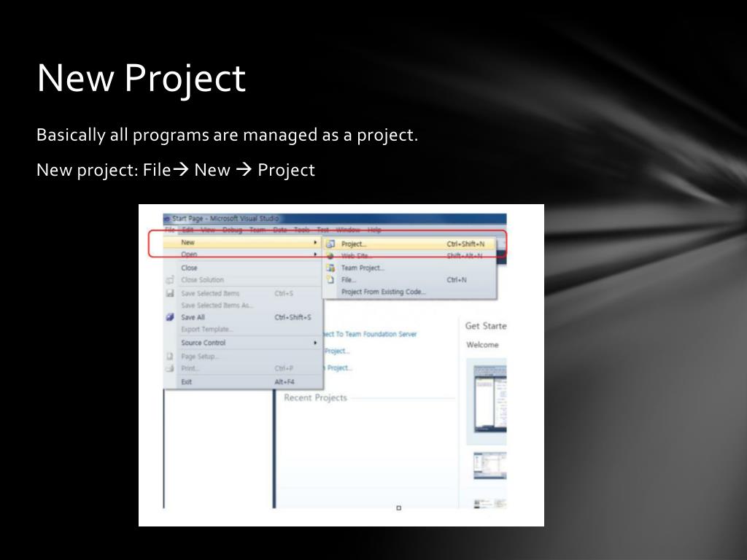Open the View menu
The image size is (747, 560).
[x=208, y=230]
